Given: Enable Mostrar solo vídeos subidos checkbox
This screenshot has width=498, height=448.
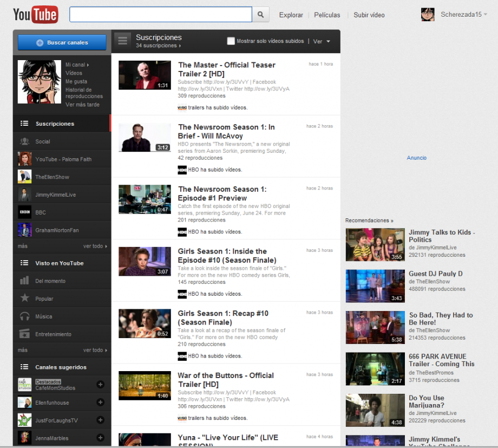Looking at the screenshot, I should pos(231,41).
